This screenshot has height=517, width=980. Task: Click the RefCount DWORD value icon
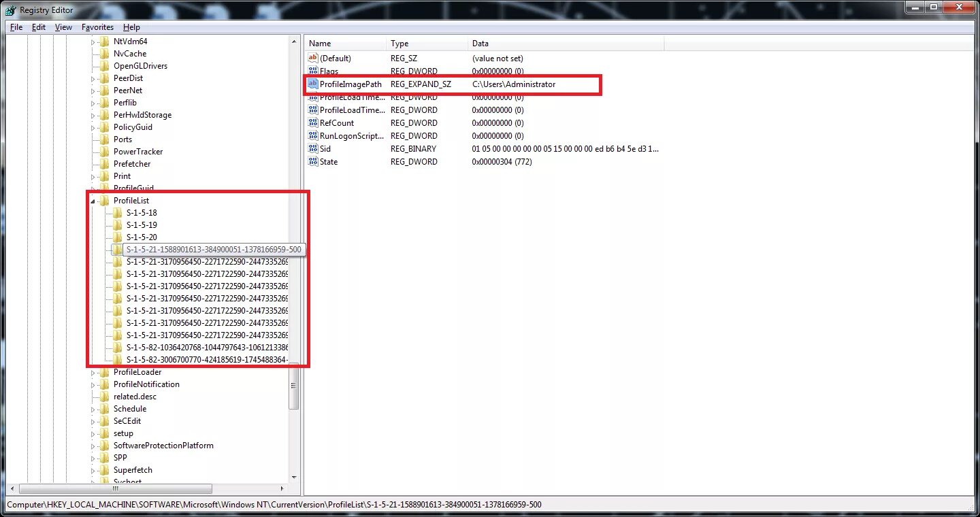[x=313, y=123]
